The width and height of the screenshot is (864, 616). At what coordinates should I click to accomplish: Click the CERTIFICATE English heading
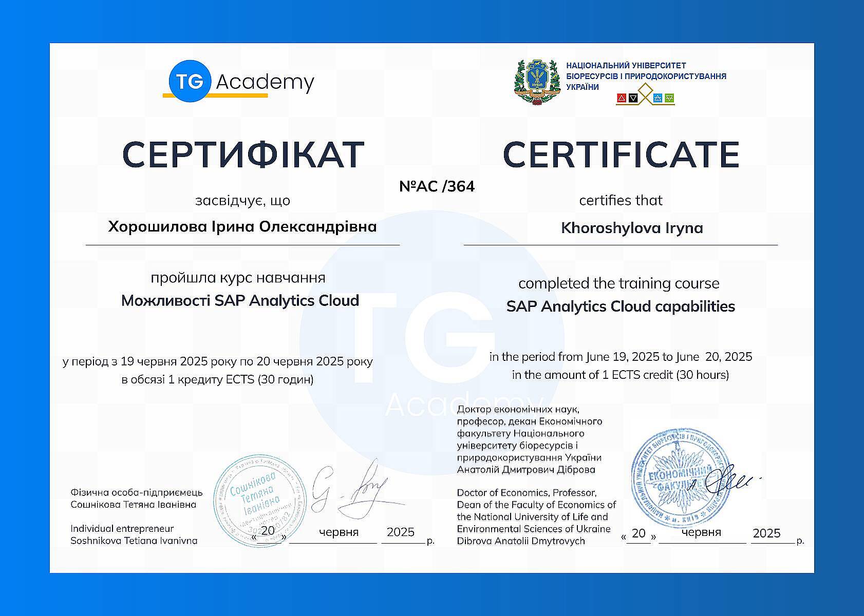click(x=621, y=155)
